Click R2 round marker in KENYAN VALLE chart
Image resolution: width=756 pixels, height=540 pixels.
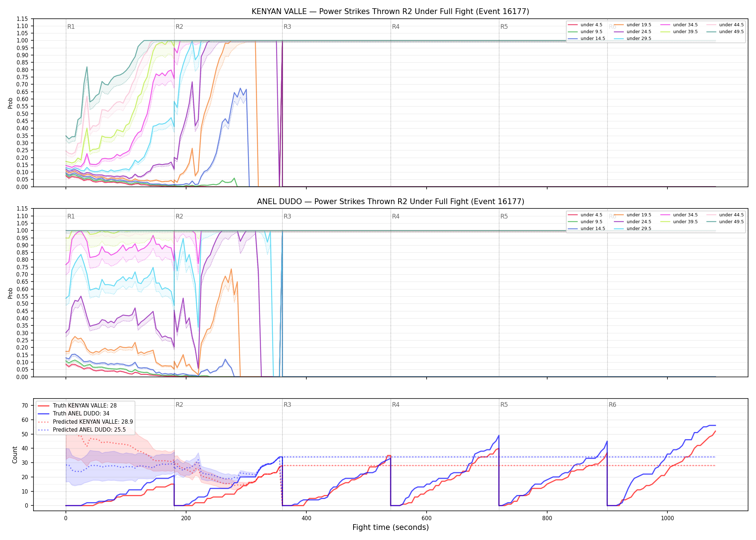click(x=179, y=27)
